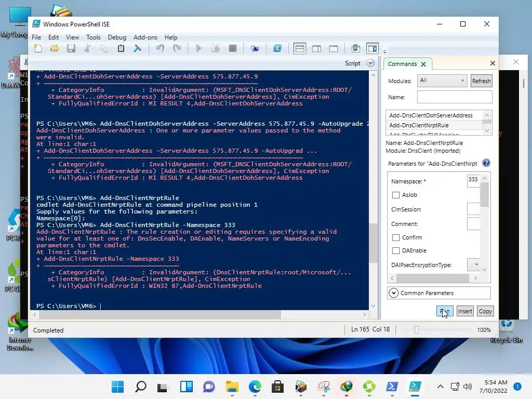Open the Add-ons menu
The width and height of the screenshot is (532, 399).
click(x=145, y=37)
